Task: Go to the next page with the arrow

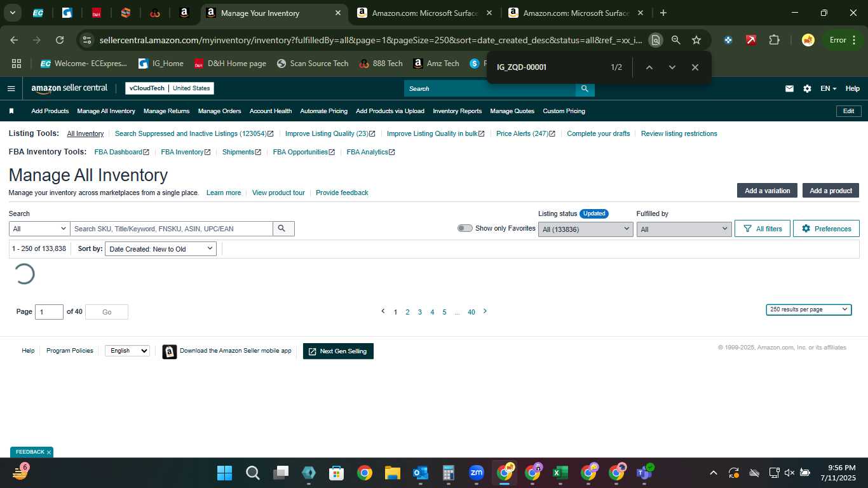Action: click(485, 311)
